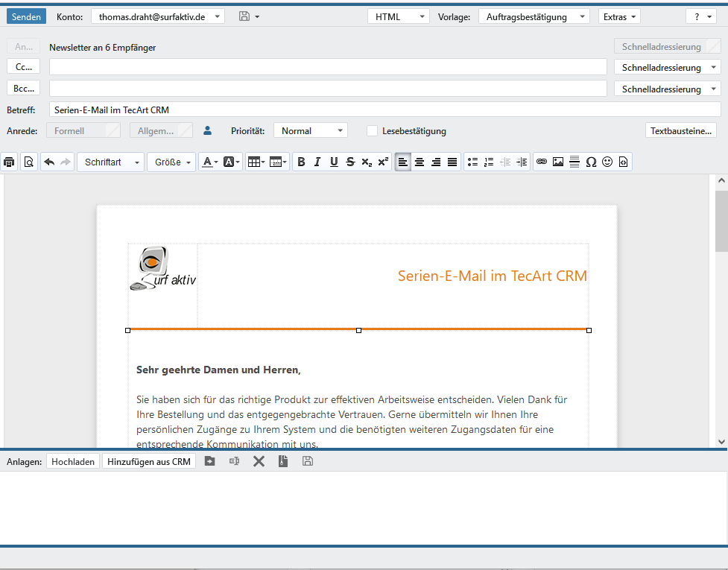Expand the Priorität Normal dropdown

310,131
